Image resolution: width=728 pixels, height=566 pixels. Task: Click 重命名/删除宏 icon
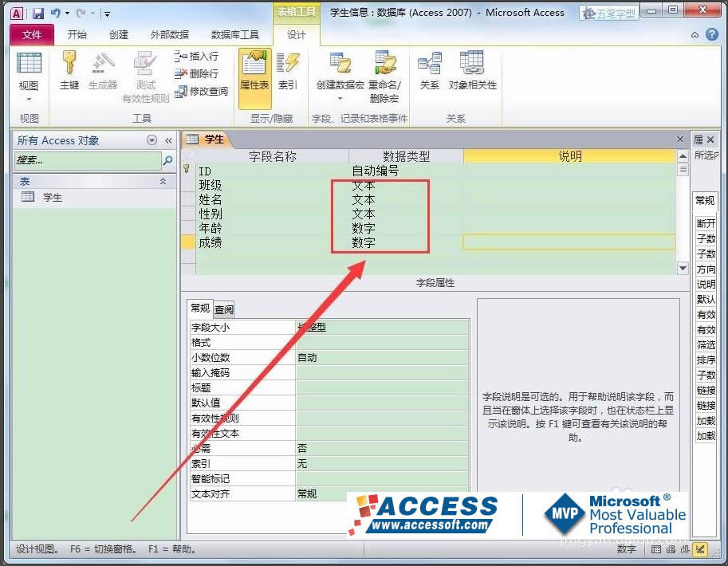(x=384, y=77)
